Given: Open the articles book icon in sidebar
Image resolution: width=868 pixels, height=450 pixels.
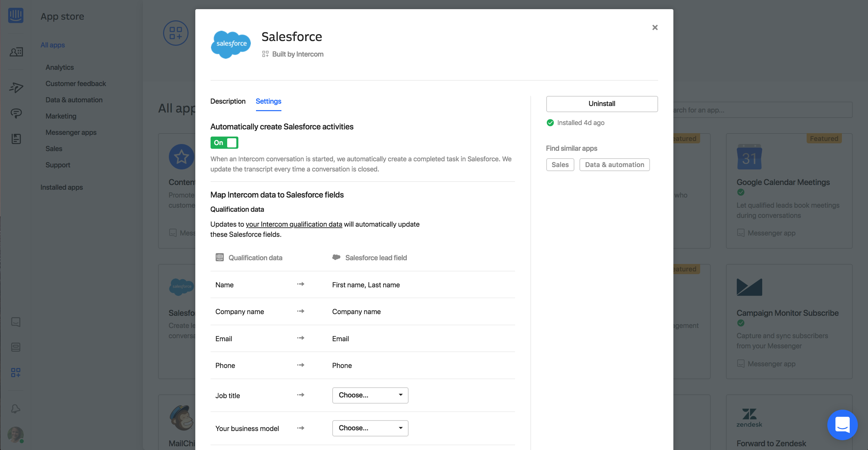Looking at the screenshot, I should click(16, 139).
